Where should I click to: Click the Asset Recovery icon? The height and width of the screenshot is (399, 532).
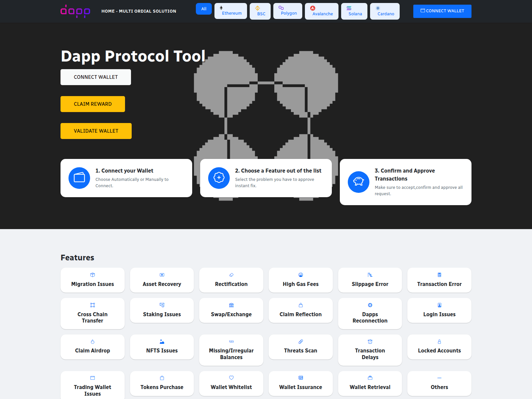(162, 275)
